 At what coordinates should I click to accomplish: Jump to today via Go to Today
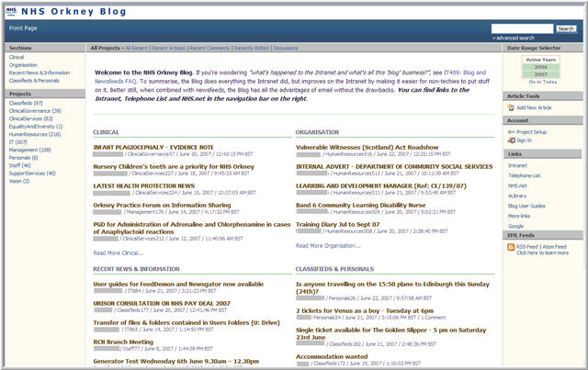coord(541,82)
